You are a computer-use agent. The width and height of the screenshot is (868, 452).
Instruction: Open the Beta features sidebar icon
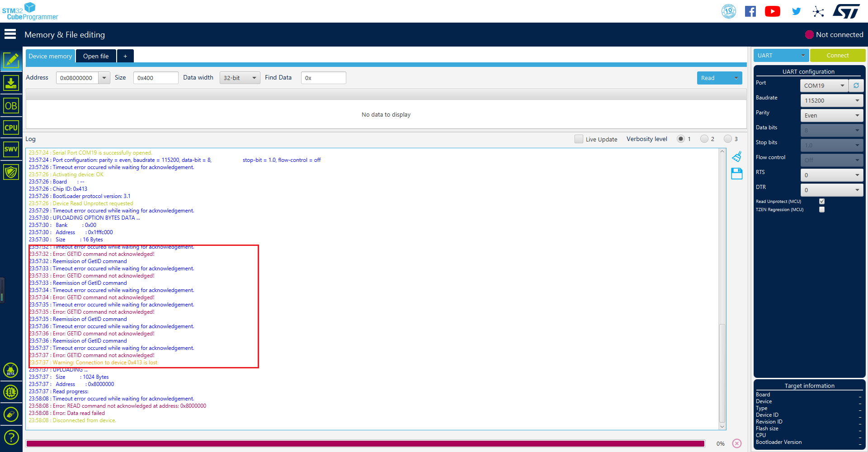pyautogui.click(x=11, y=371)
